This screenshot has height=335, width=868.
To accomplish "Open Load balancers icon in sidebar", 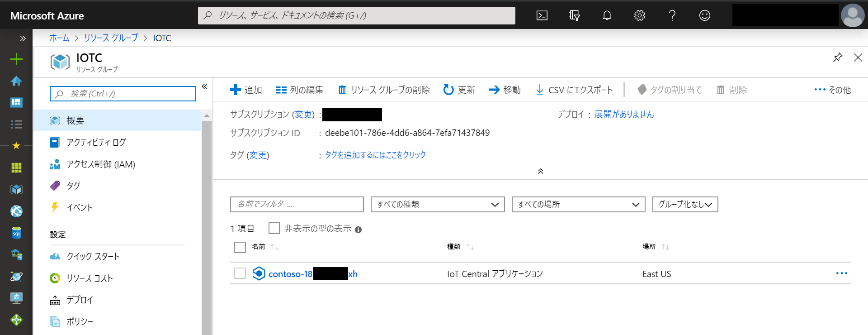I will coord(16,320).
